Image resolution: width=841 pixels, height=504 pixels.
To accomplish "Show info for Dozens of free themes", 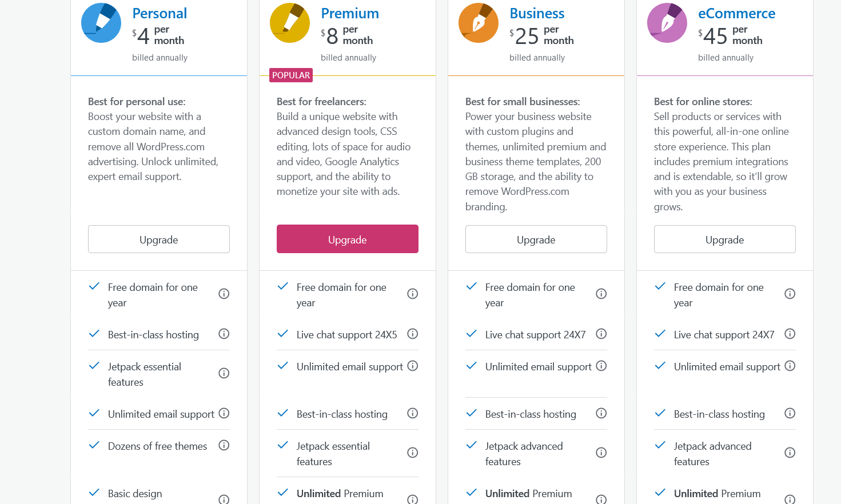I will 224,445.
